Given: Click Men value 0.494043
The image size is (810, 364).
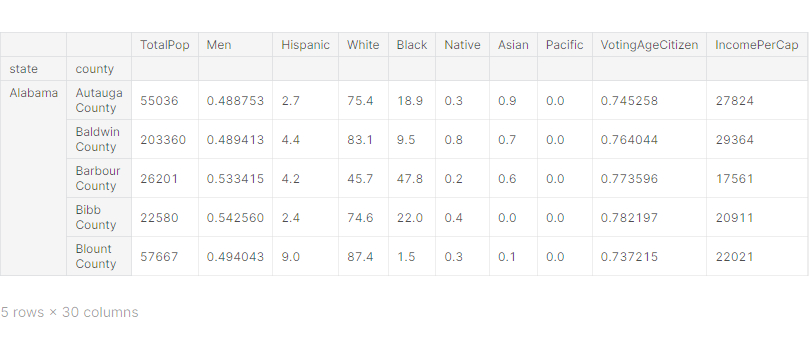Looking at the screenshot, I should coord(235,256).
